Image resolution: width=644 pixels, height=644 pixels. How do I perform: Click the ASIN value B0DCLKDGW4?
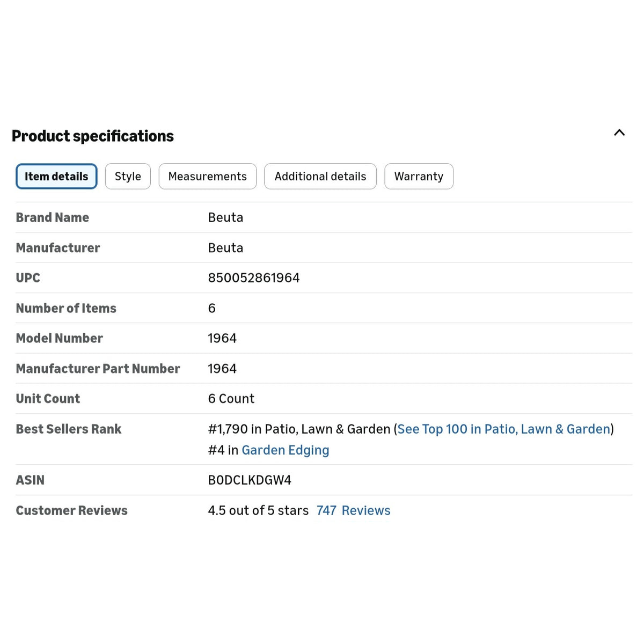point(250,480)
